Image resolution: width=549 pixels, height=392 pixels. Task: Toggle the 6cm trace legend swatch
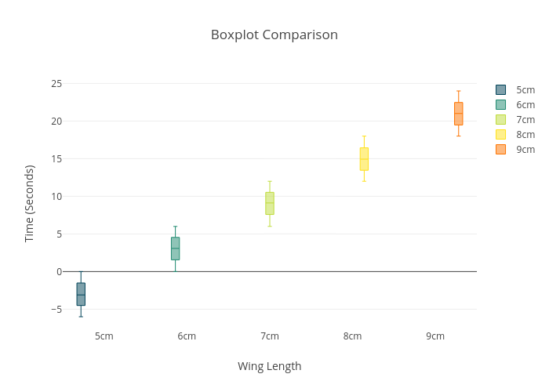(501, 105)
